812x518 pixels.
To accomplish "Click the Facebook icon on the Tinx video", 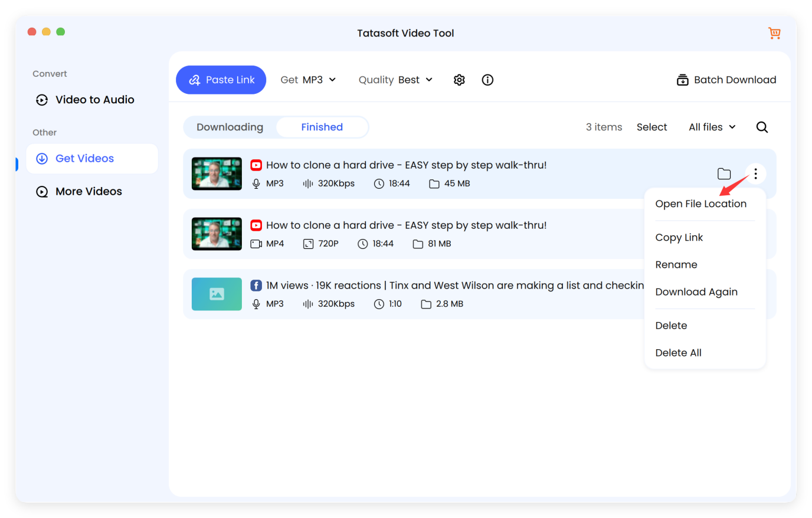I will click(x=256, y=285).
